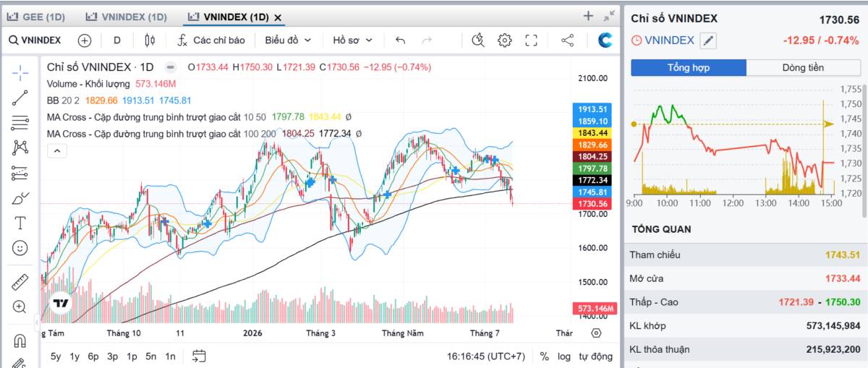Toggle percent scale mode
868x368 pixels.
pyautogui.click(x=544, y=356)
